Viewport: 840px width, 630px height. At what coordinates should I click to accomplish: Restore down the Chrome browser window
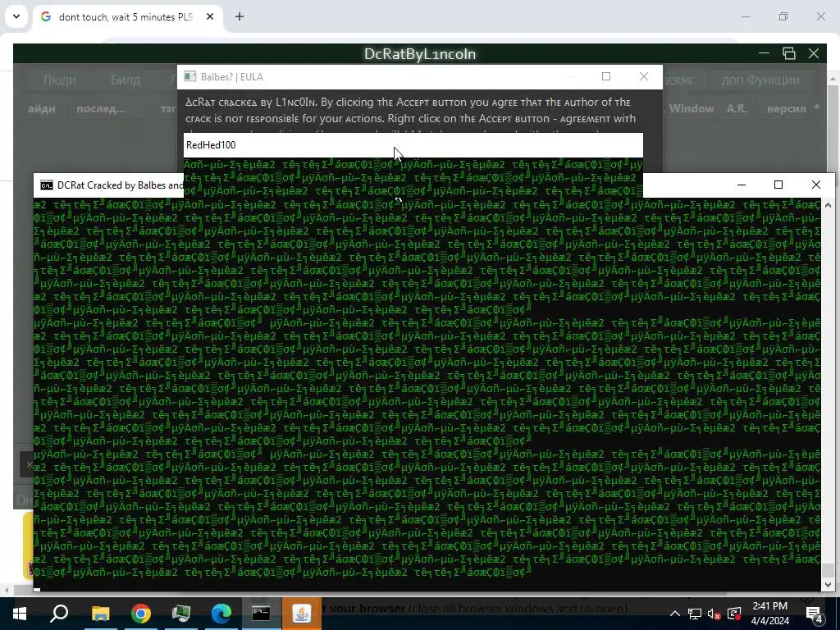point(783,16)
